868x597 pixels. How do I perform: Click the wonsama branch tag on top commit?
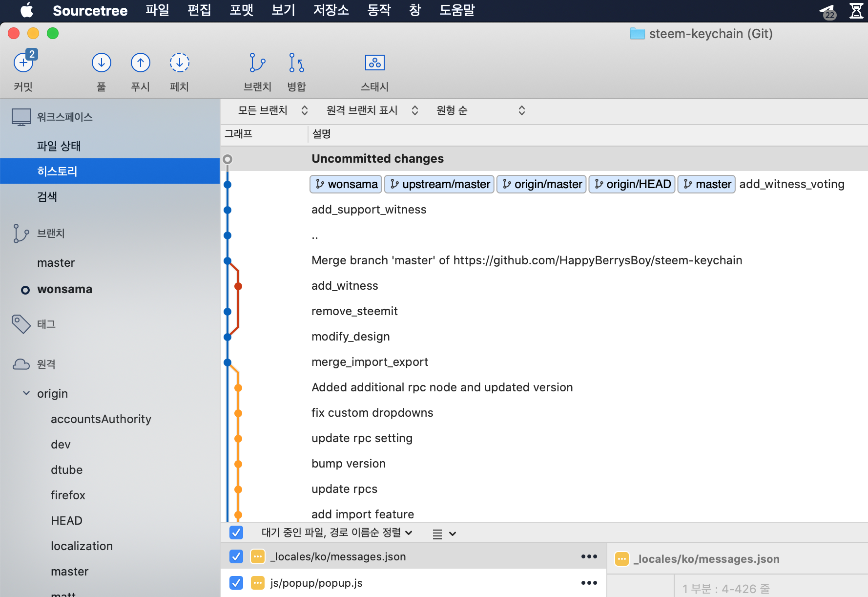pyautogui.click(x=346, y=184)
